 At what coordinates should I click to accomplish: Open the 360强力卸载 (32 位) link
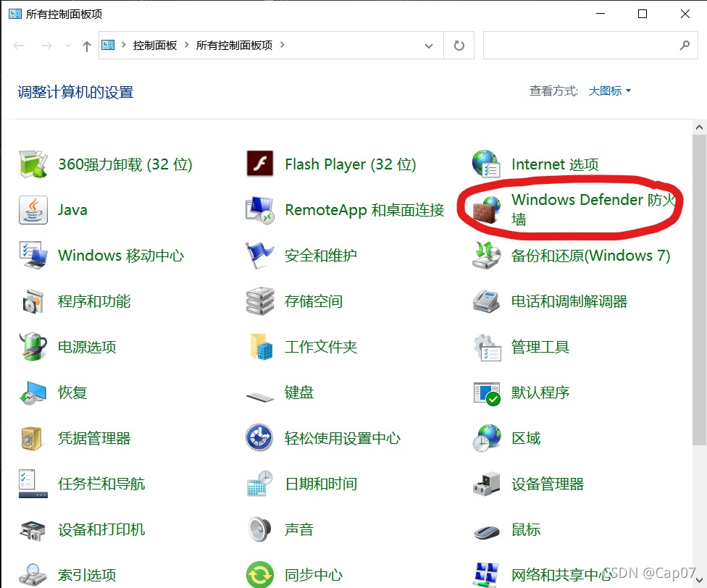125,164
